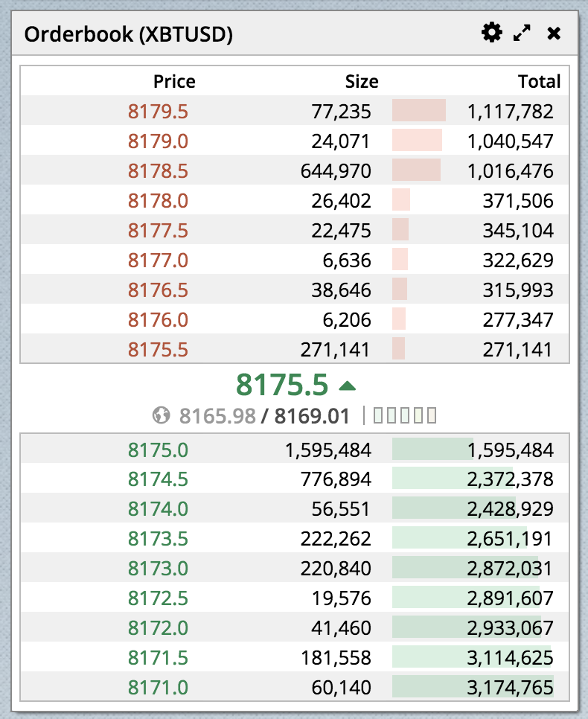
Task: Click the Total column header
Action: (540, 81)
